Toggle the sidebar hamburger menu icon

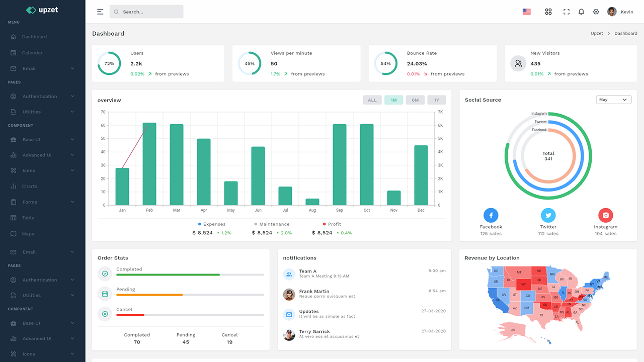click(x=100, y=12)
